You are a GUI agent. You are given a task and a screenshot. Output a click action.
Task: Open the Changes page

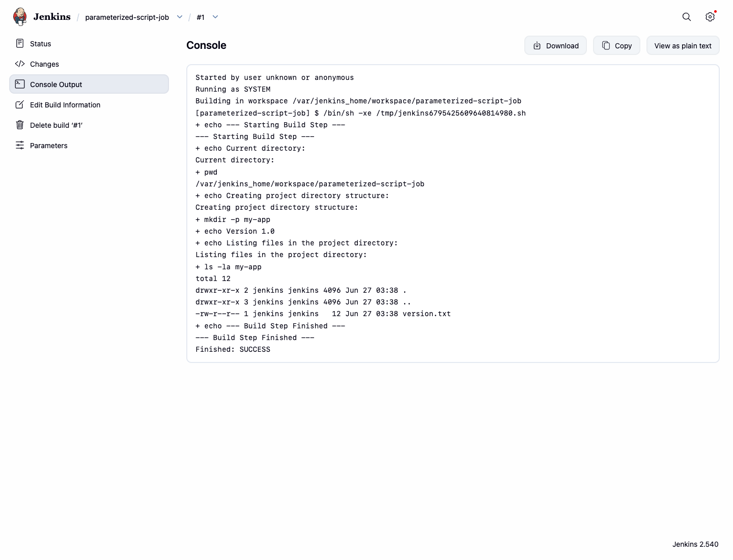coord(89,64)
